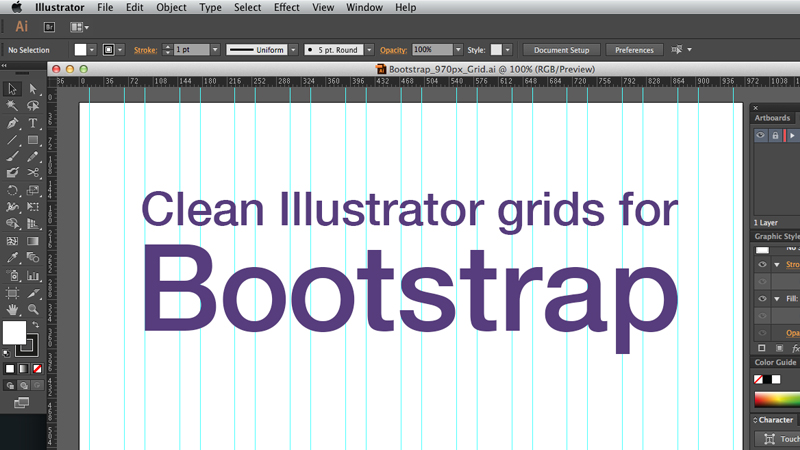
Task: Select the Pen tool
Action: pos(12,122)
